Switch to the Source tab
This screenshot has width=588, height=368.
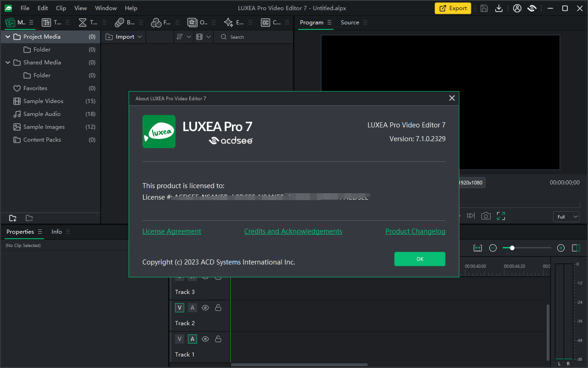(350, 22)
